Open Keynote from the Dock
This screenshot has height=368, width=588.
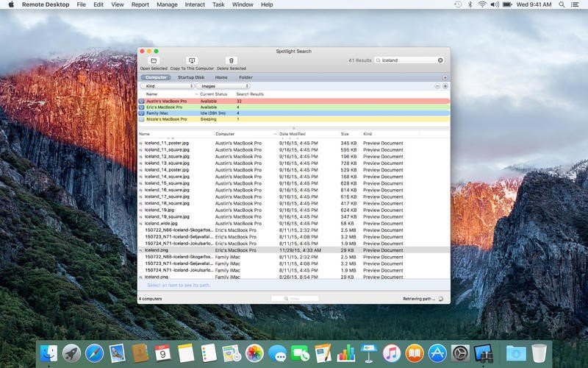tap(369, 353)
